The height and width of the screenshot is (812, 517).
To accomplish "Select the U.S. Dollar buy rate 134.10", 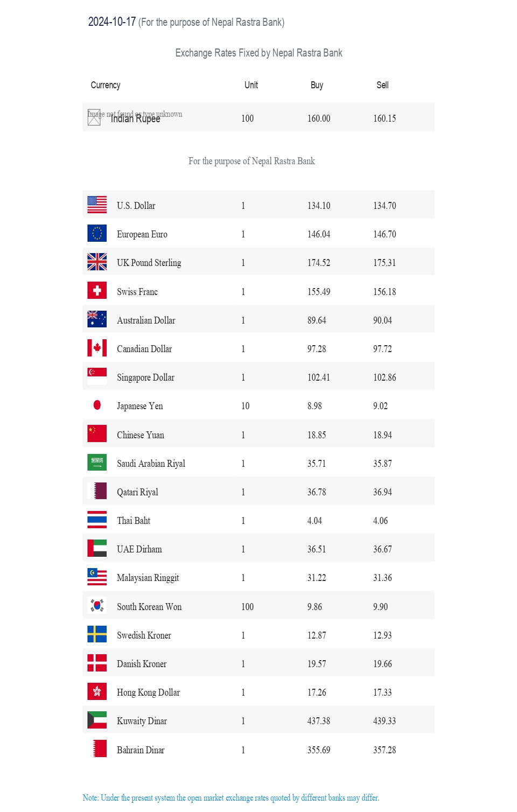I will (x=319, y=206).
